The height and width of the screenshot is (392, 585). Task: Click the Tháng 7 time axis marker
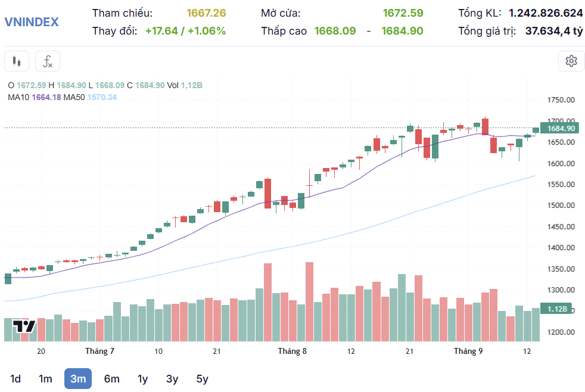(x=99, y=351)
